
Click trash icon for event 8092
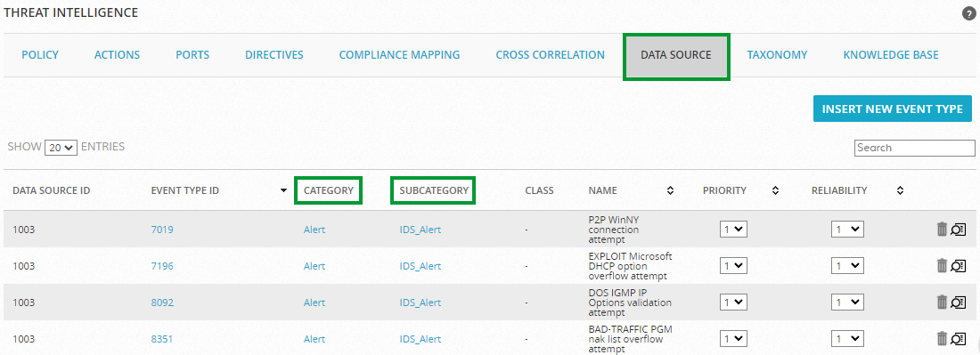tap(942, 302)
